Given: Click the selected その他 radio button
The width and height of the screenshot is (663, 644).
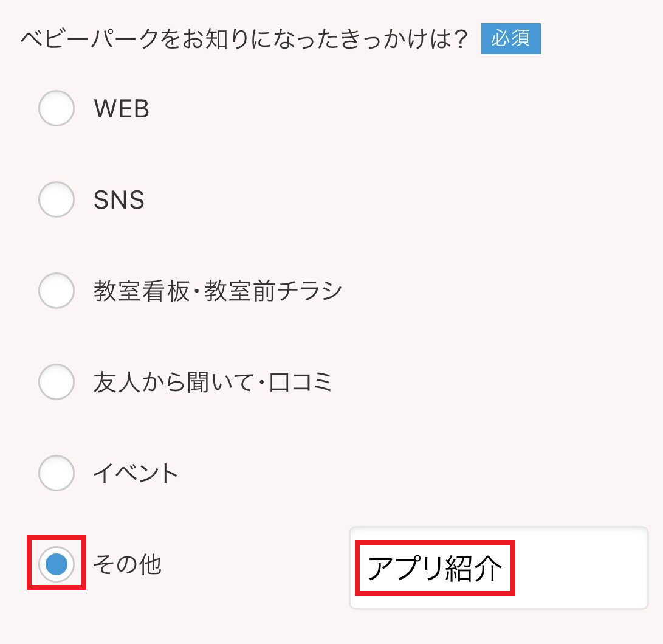Looking at the screenshot, I should (57, 564).
